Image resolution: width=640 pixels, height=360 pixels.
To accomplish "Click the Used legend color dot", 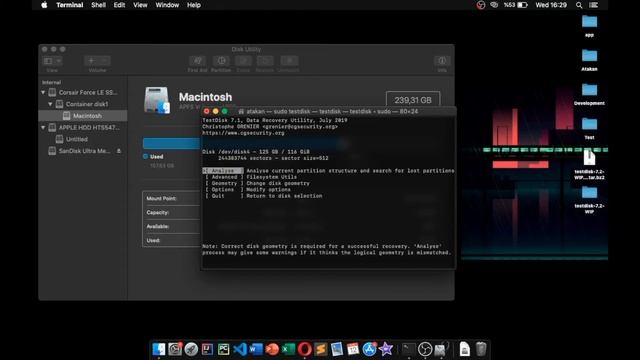I will point(145,156).
